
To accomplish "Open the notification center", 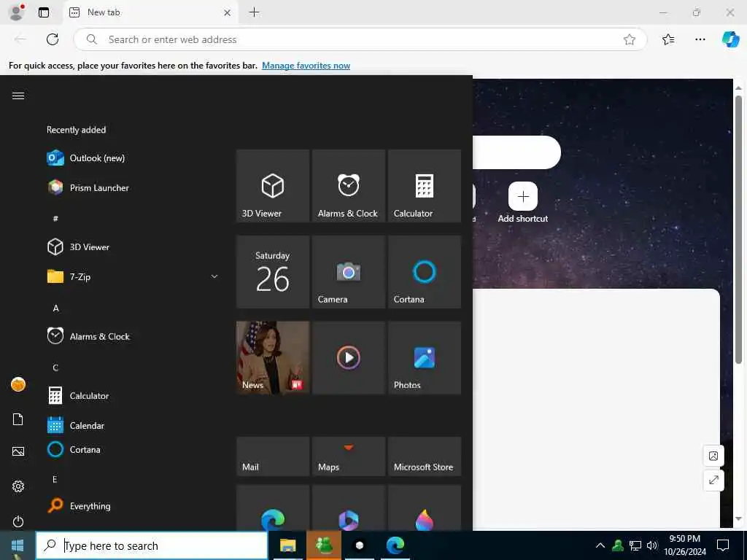I will pos(723,545).
